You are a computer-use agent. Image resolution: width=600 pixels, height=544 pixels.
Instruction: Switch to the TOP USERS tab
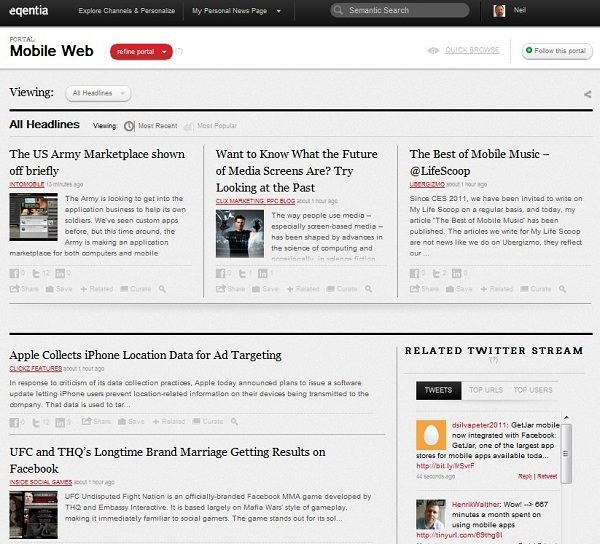[533, 390]
